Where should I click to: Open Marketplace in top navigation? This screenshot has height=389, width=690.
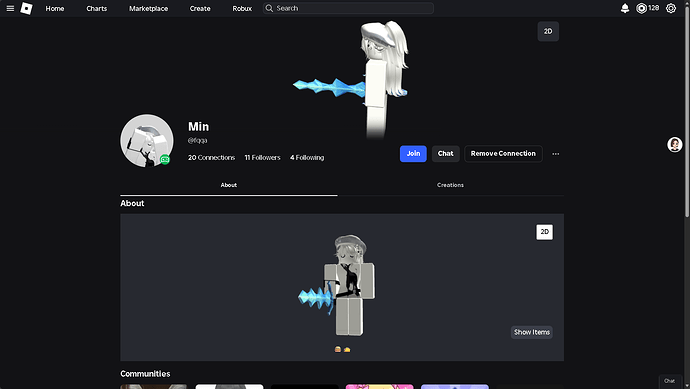(148, 8)
